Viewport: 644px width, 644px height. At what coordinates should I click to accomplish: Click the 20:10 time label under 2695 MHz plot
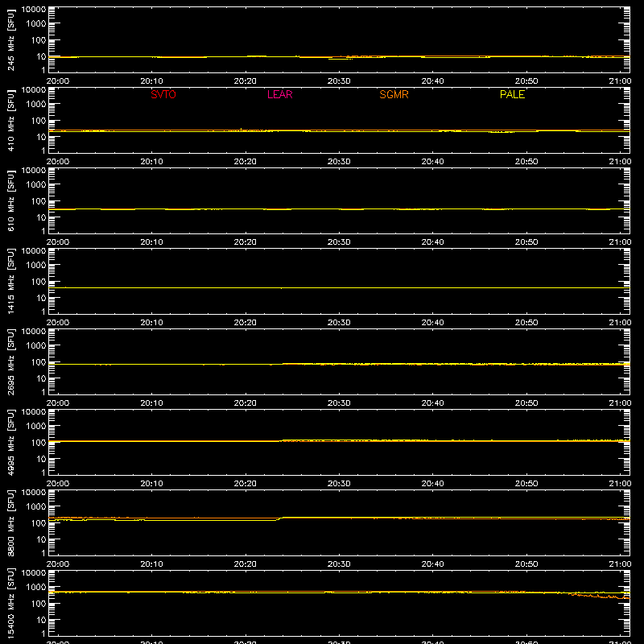click(x=151, y=403)
